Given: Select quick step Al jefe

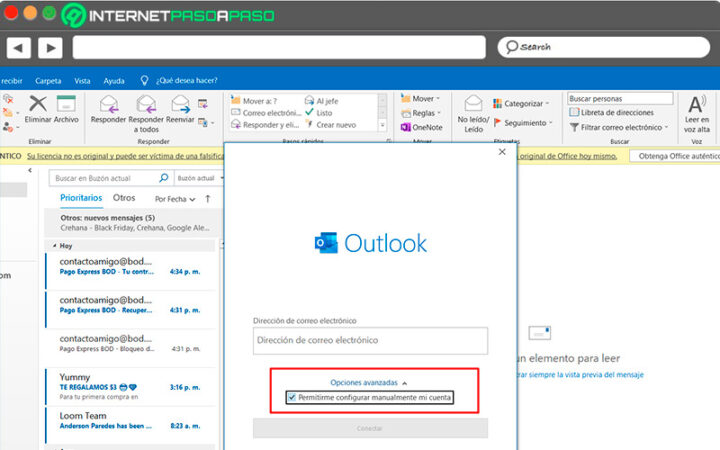Looking at the screenshot, I should coord(321,101).
